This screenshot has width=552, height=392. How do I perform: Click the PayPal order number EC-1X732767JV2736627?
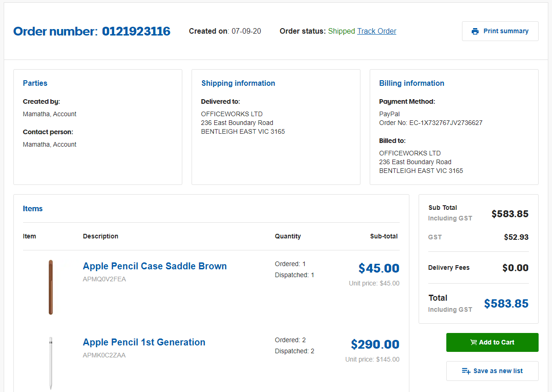446,123
